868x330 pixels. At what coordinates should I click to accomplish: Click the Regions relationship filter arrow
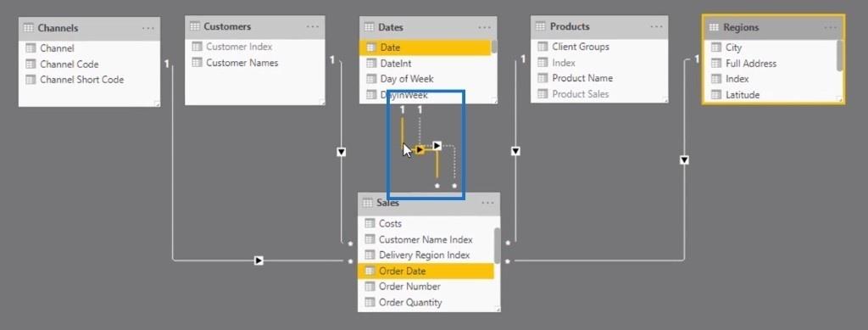[x=684, y=160]
